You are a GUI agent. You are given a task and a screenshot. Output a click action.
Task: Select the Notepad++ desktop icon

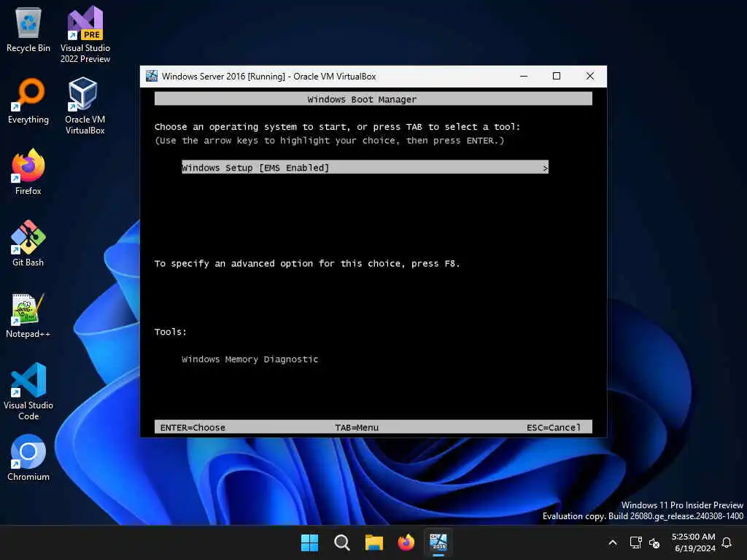click(28, 315)
